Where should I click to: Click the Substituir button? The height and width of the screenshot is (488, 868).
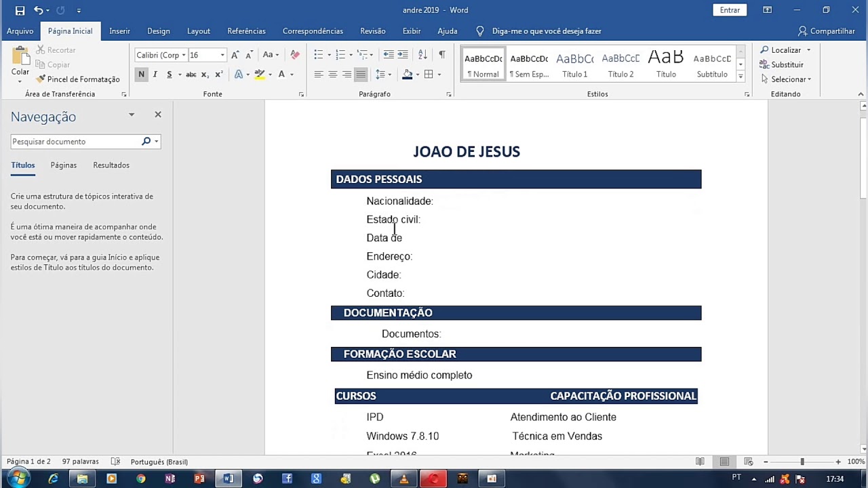(x=781, y=65)
